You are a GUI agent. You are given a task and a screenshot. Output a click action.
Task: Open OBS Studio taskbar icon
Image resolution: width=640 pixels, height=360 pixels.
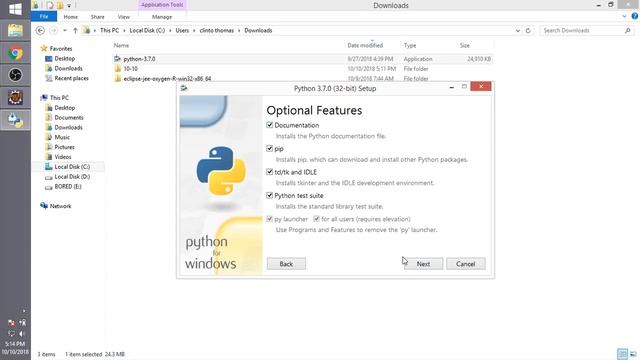click(x=15, y=75)
